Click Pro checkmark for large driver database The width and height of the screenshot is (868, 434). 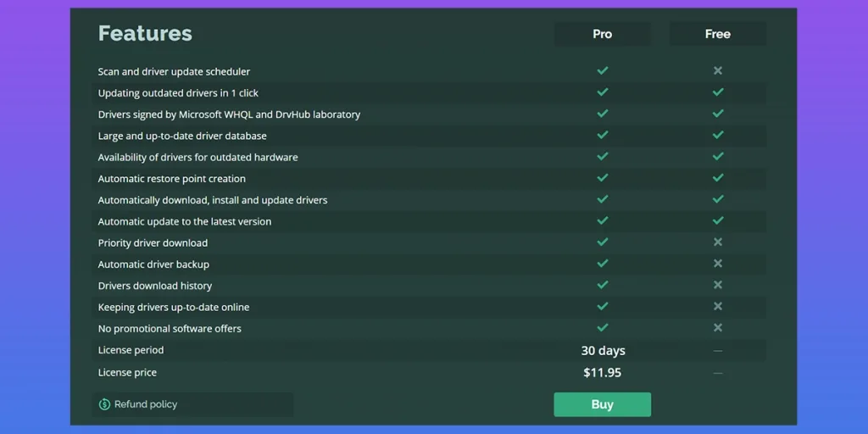click(x=603, y=136)
